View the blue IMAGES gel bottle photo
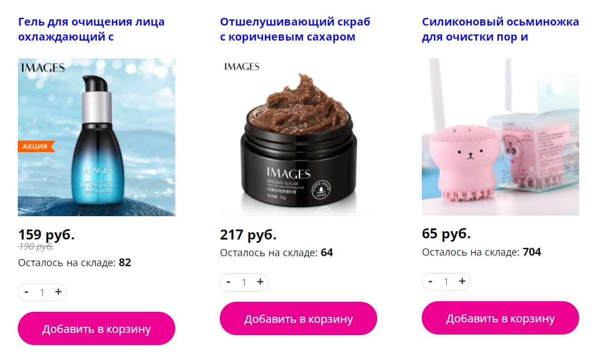This screenshot has width=602, height=364. 96,137
